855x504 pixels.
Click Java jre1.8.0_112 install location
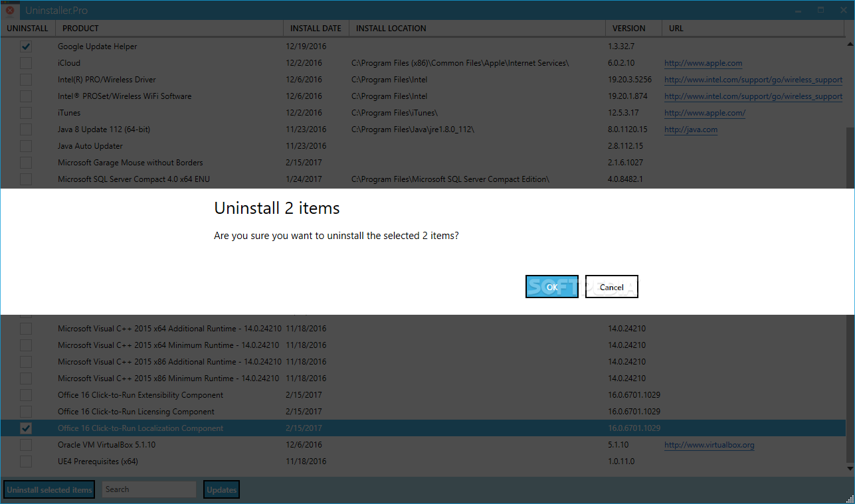coord(413,129)
